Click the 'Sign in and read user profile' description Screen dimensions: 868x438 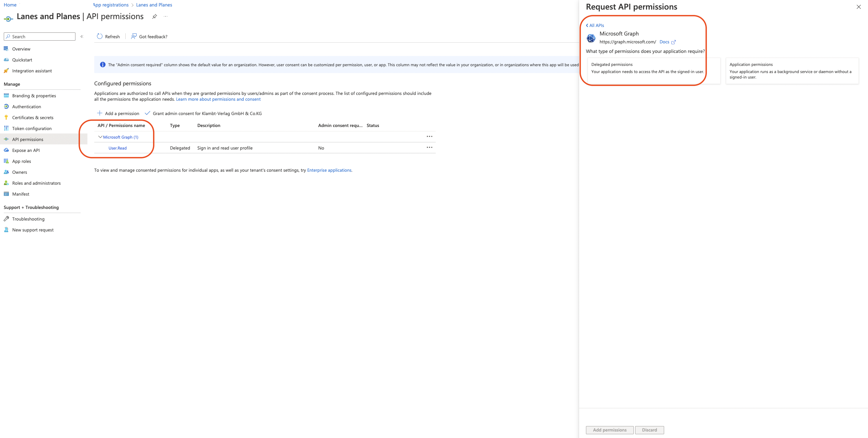[225, 148]
